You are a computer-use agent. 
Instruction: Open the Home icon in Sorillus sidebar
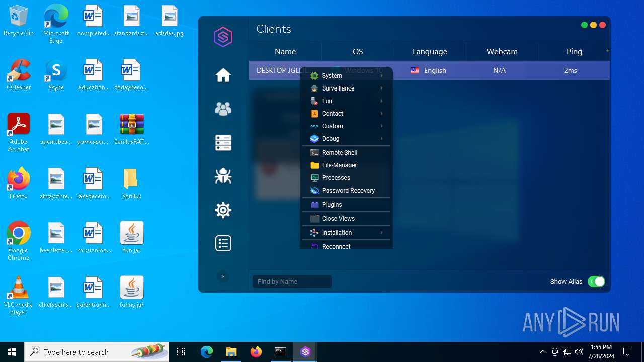tap(223, 75)
